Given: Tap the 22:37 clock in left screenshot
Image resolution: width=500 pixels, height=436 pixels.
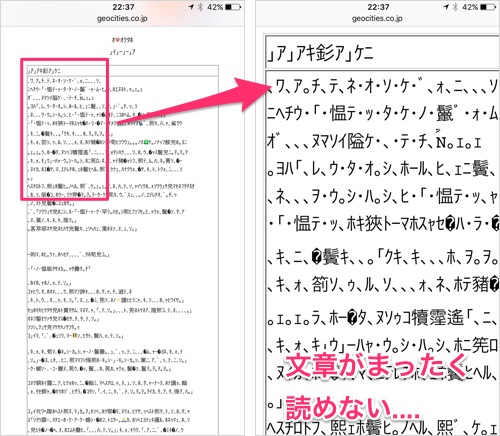Looking at the screenshot, I should [123, 7].
